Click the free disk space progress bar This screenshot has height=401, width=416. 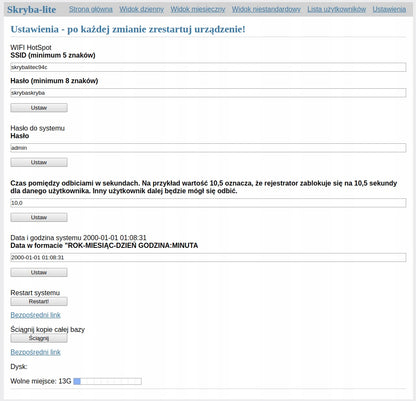click(107, 381)
